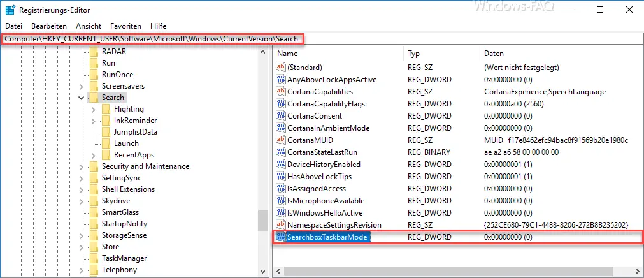
Task: Open the Favoriten menu
Action: coord(125,26)
